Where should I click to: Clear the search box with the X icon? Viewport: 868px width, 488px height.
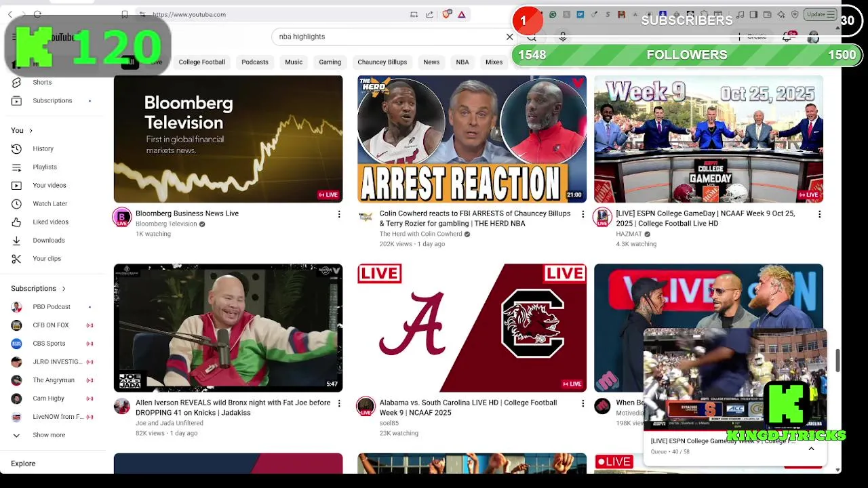510,37
